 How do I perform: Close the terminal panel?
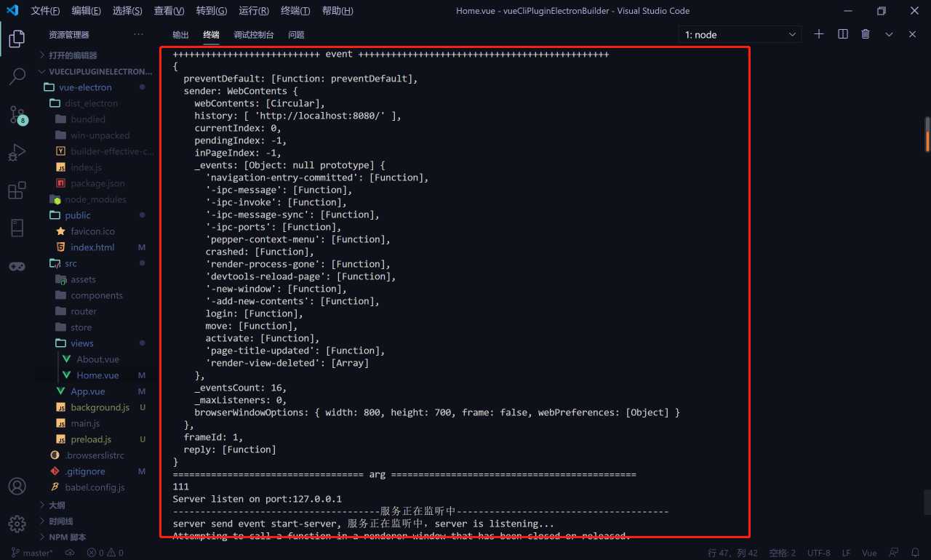pos(912,34)
